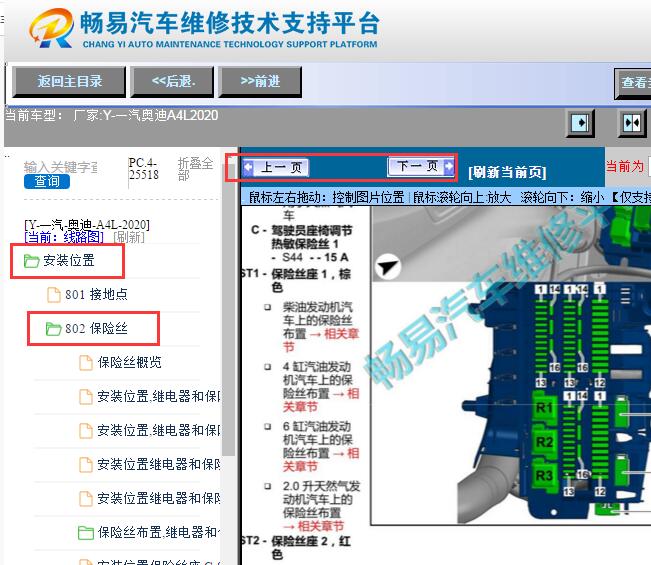Click 返回主目录 button
The height and width of the screenshot is (565, 651).
pyautogui.click(x=69, y=81)
